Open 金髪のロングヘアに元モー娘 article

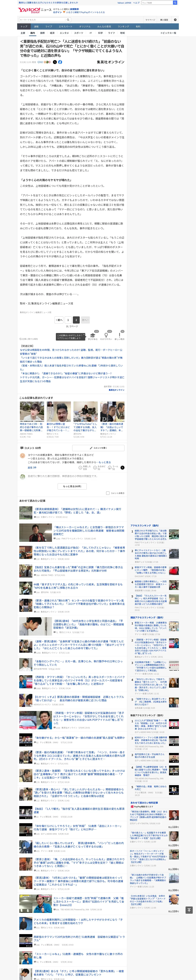coord(78,663)
